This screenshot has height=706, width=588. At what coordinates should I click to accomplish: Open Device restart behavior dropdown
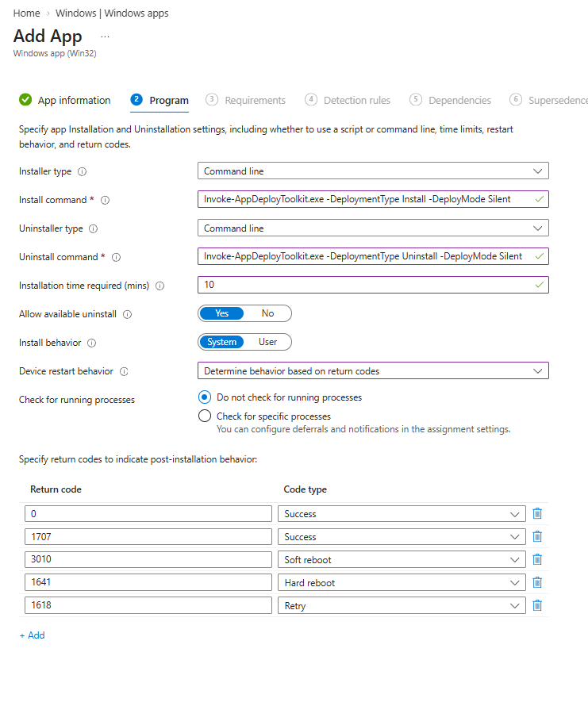coord(373,371)
